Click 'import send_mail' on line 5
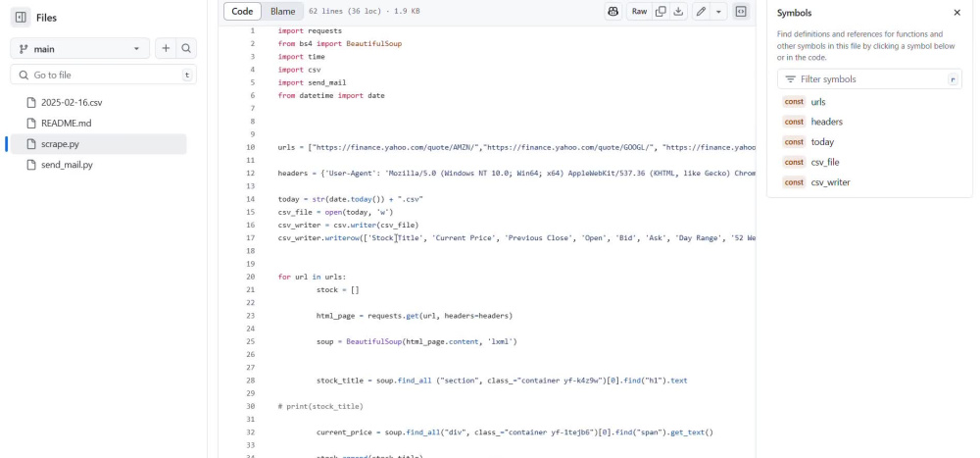Viewport: 980px width, 458px height. point(312,82)
